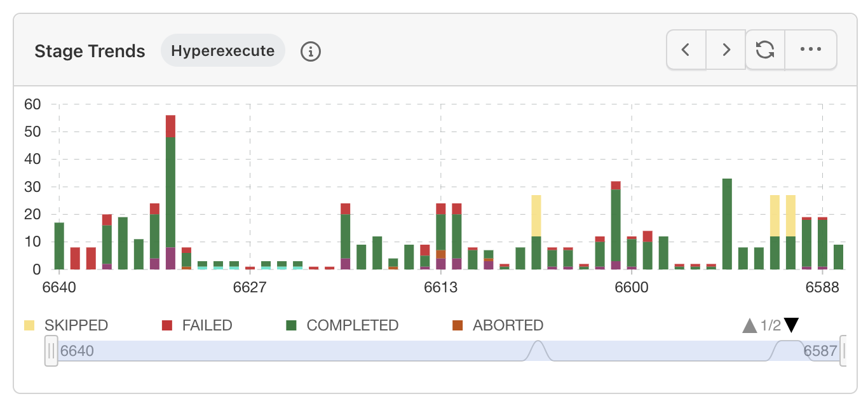Click the right range slider handle at 6587
868x408 pixels.
click(843, 351)
